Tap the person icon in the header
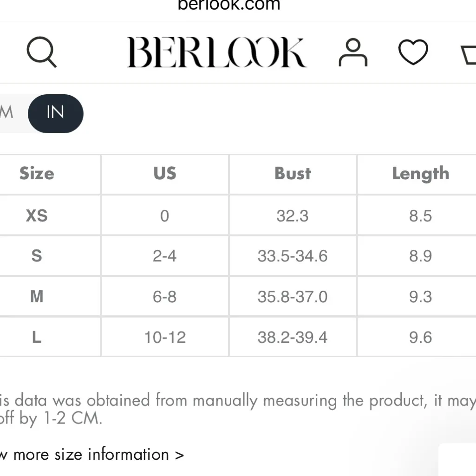The height and width of the screenshot is (476, 476). (353, 52)
